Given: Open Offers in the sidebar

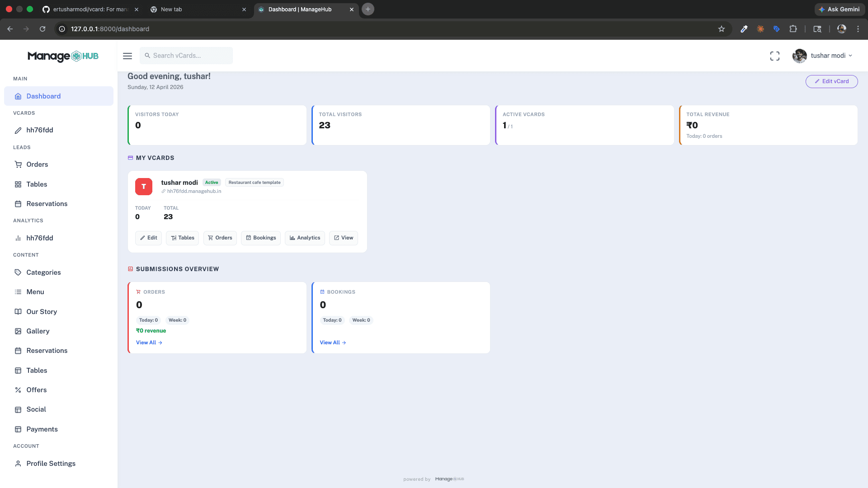Looking at the screenshot, I should [x=59, y=390].
